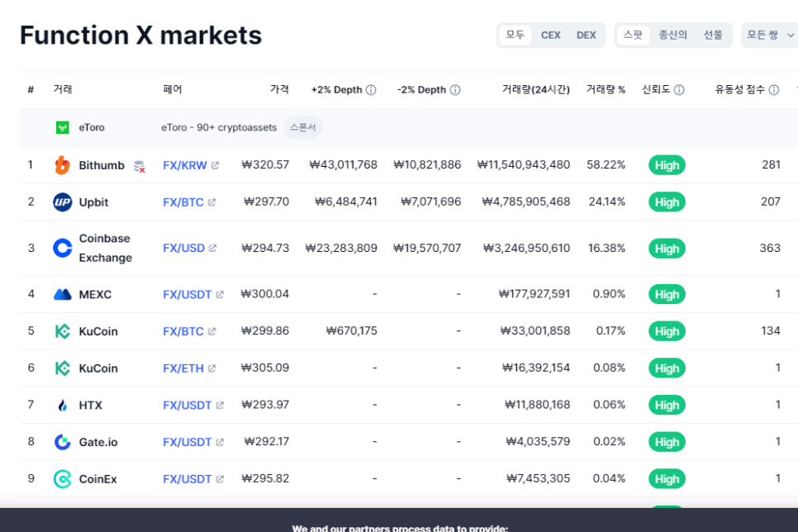Click external link icon next to MEXC FX/USDT
Image resolution: width=798 pixels, height=532 pixels.
220,294
